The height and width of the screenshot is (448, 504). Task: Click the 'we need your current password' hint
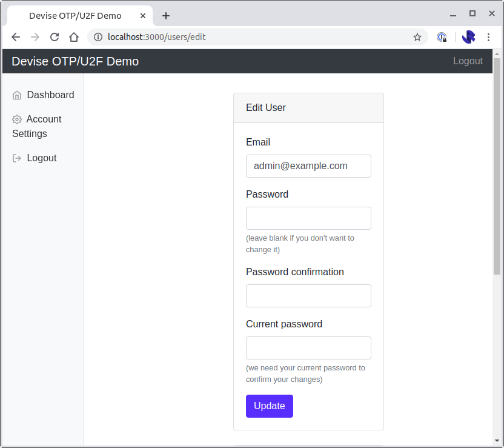[305, 373]
